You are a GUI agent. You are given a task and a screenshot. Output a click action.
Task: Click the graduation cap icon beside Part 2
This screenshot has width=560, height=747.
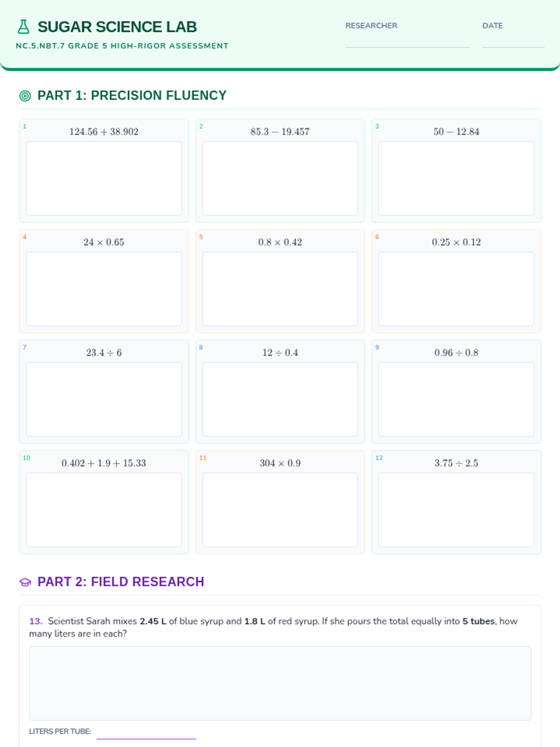[x=25, y=582]
